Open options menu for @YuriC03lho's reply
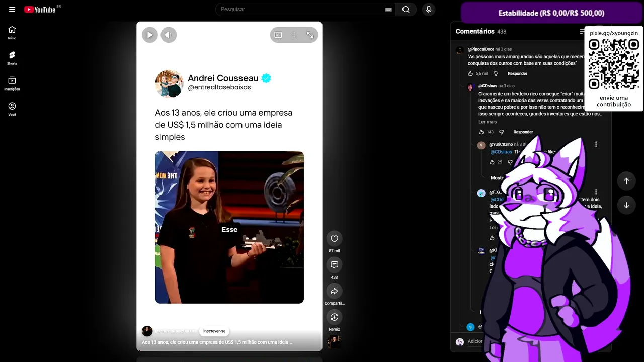644x362 pixels. [596, 145]
